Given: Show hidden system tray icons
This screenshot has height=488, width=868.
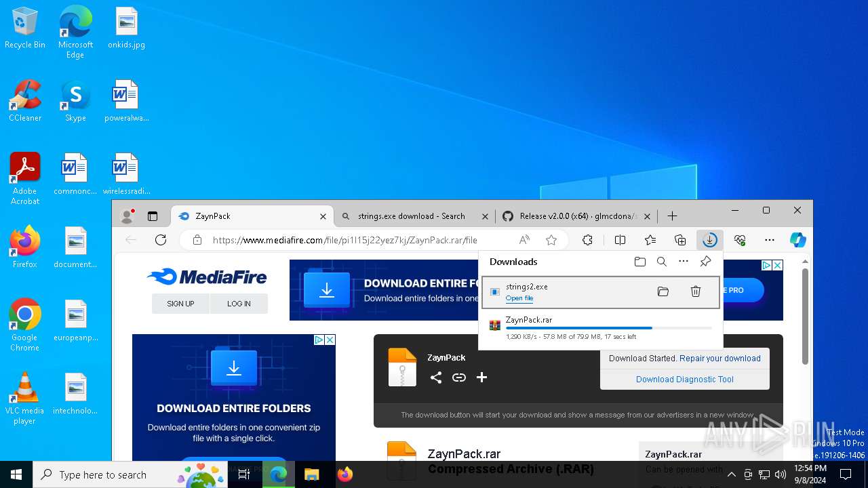Looking at the screenshot, I should point(731,474).
